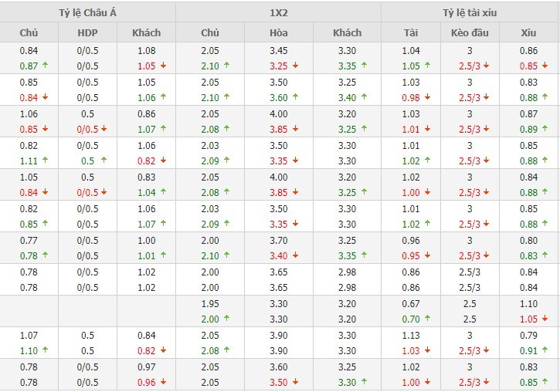Click the HDP column header
Viewport: 560px width, 392px height.
(x=88, y=32)
